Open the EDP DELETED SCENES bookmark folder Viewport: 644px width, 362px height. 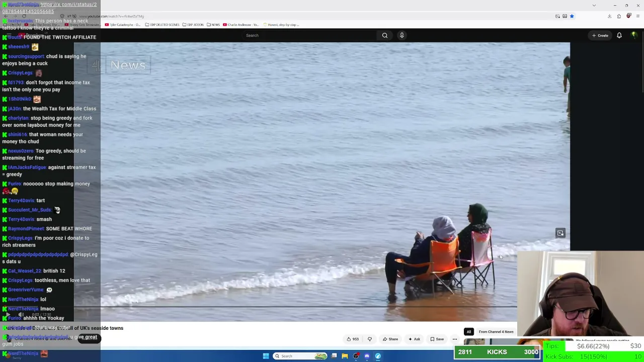click(162, 25)
